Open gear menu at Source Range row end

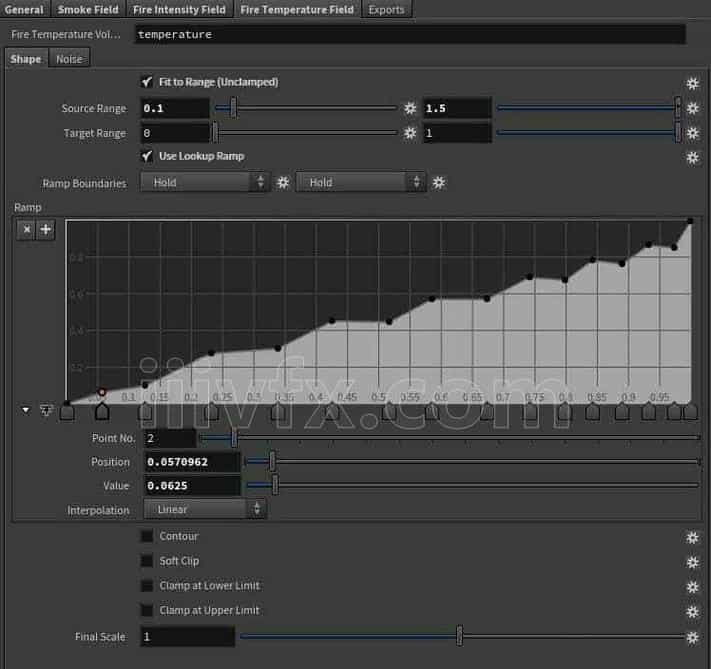[692, 108]
